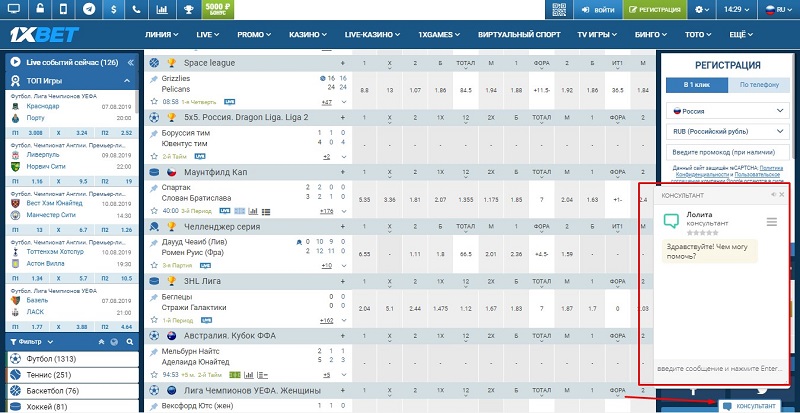Image resolution: width=800 pixels, height=413 pixels.
Task: Expand the RUB currency dropdown
Action: [x=725, y=131]
